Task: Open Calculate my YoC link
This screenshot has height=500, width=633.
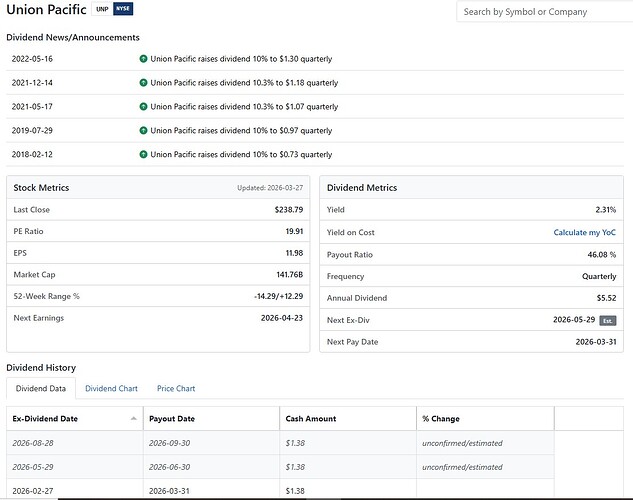Action: tap(585, 232)
